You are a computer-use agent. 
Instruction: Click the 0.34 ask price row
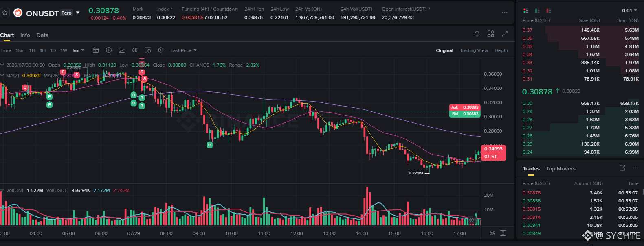pyautogui.click(x=580, y=54)
